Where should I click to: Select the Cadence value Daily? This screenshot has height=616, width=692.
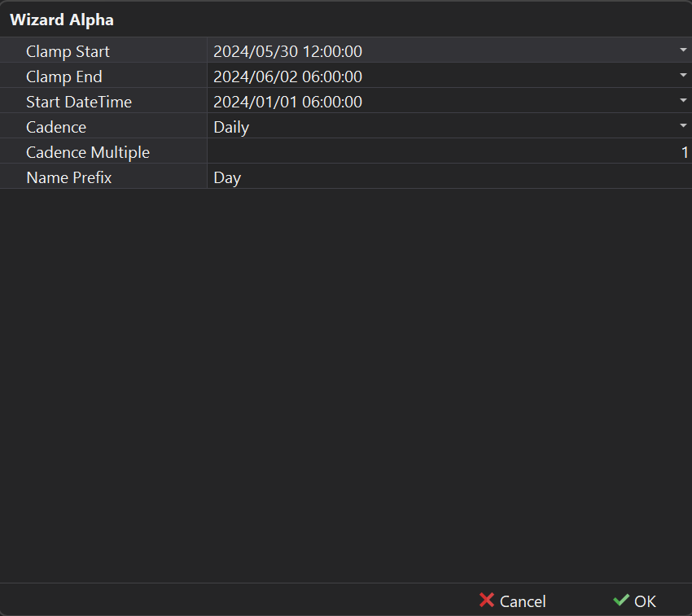(231, 127)
